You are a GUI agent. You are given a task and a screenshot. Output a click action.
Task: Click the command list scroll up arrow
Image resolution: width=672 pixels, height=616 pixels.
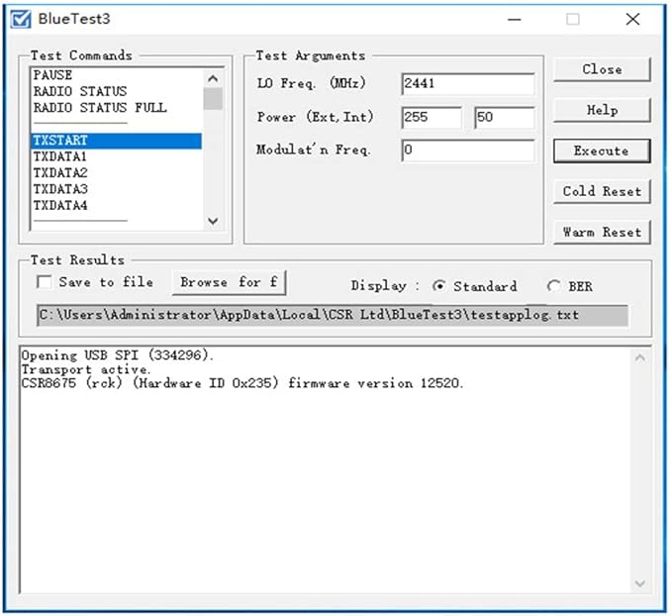[x=213, y=78]
